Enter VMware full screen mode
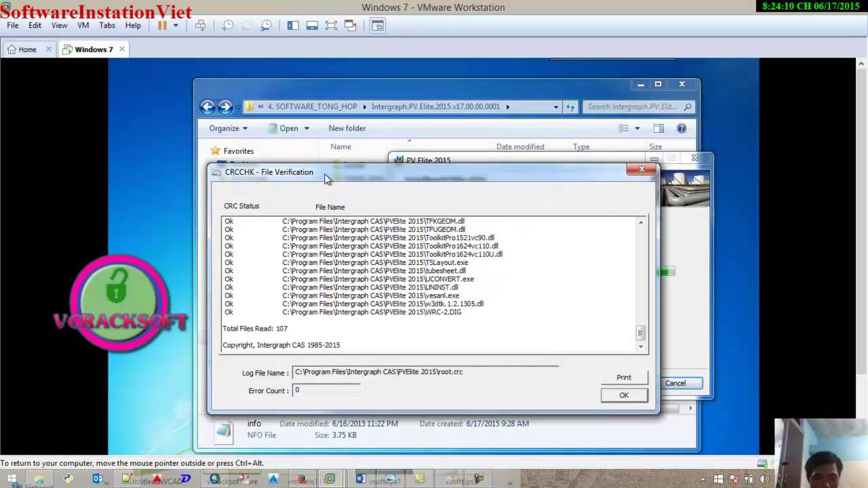This screenshot has width=868, height=488. 331,25
